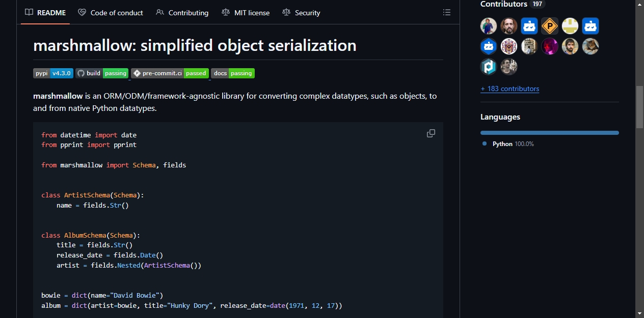Switch to the README tab

(45, 13)
